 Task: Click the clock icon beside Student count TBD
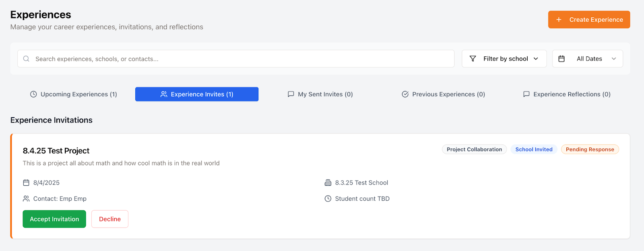[328, 199]
